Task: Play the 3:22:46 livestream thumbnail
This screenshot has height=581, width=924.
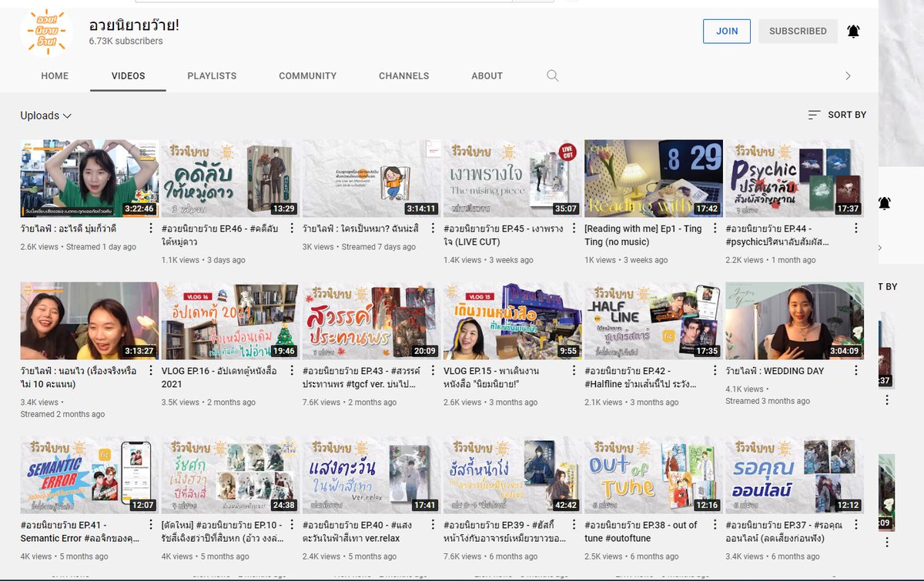Action: point(89,179)
